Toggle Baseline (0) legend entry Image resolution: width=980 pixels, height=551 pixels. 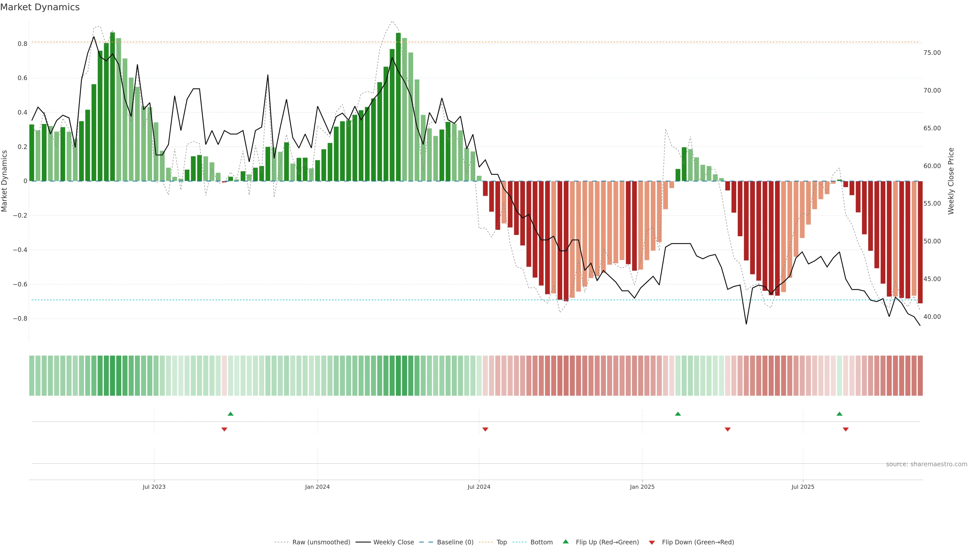click(x=455, y=542)
